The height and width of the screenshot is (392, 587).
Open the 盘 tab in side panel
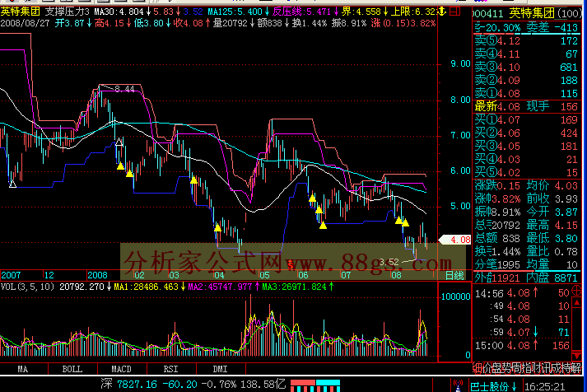click(x=496, y=368)
